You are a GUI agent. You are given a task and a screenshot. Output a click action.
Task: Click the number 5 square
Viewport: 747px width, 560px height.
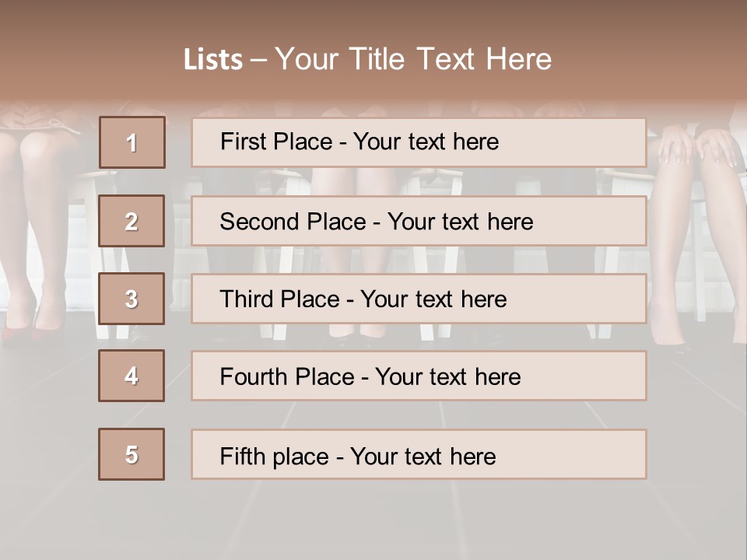(x=132, y=454)
